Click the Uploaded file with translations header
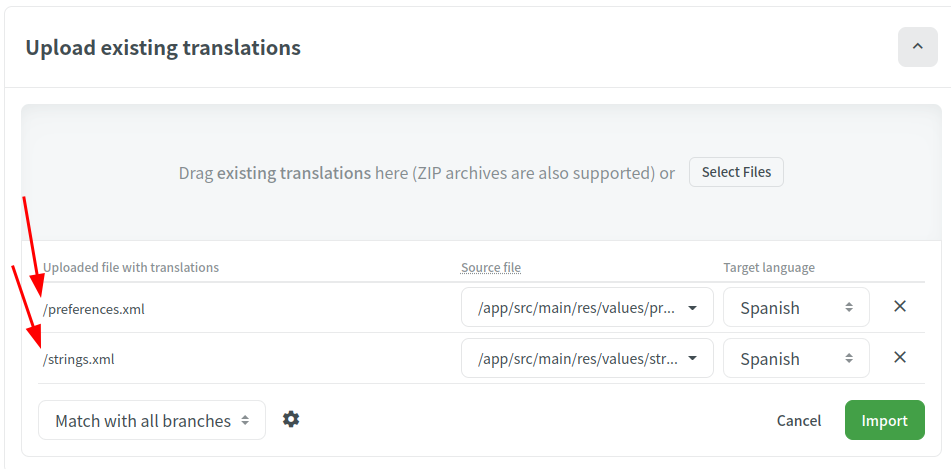This screenshot has width=951, height=469. click(x=131, y=268)
